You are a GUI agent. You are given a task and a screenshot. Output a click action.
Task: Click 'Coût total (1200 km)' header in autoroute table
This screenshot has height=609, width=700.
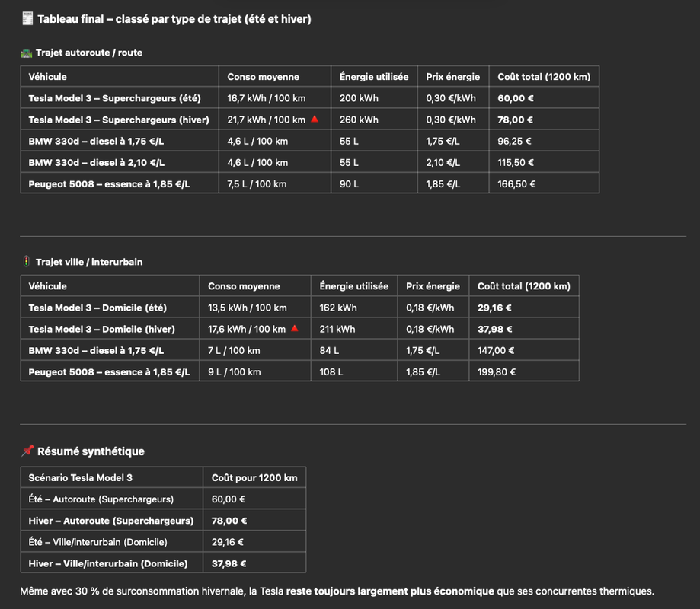(544, 77)
